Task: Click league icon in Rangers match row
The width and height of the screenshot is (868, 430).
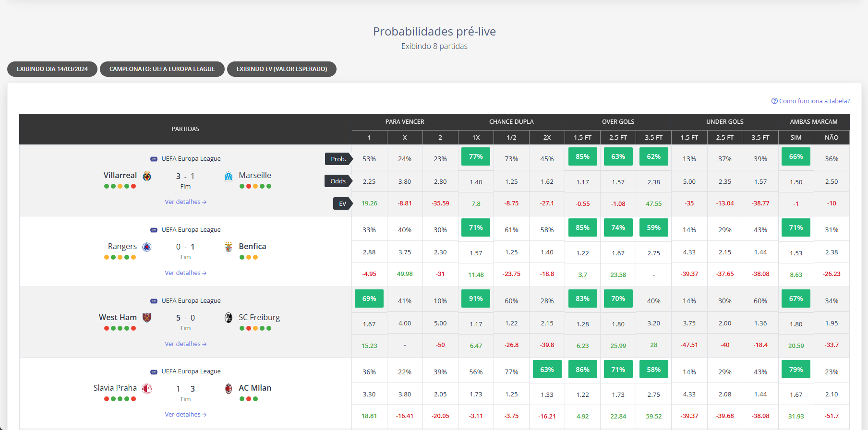Action: coord(154,230)
